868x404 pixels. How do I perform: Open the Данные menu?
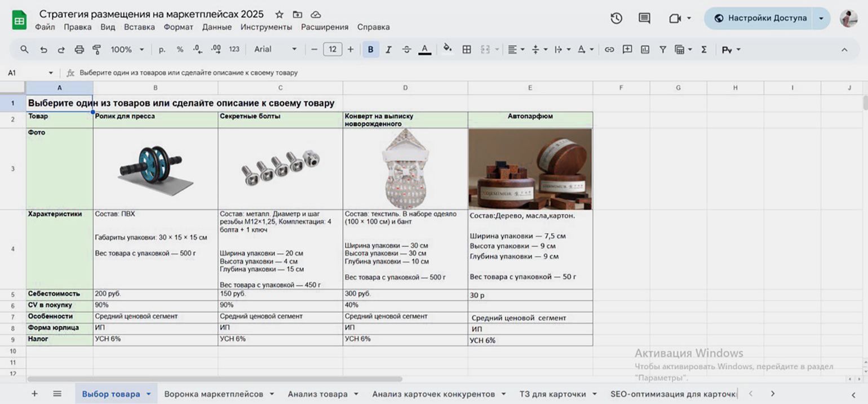[x=217, y=27]
